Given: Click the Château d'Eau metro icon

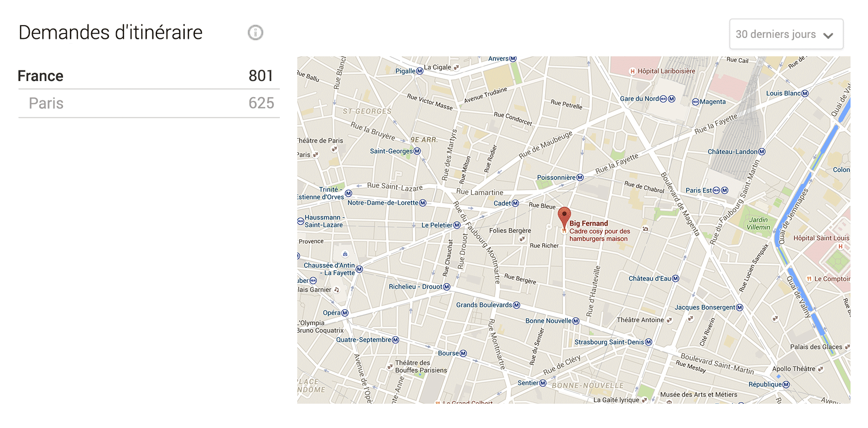Looking at the screenshot, I should click(675, 279).
